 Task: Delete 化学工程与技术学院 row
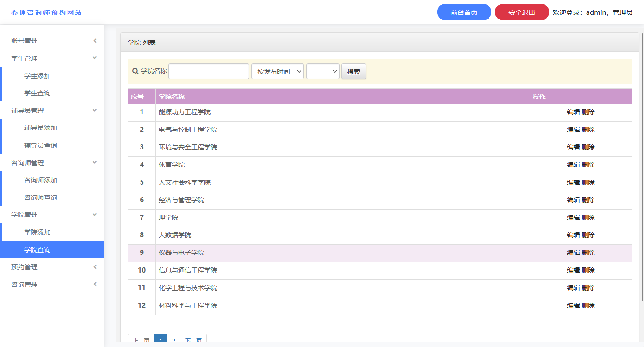588,288
